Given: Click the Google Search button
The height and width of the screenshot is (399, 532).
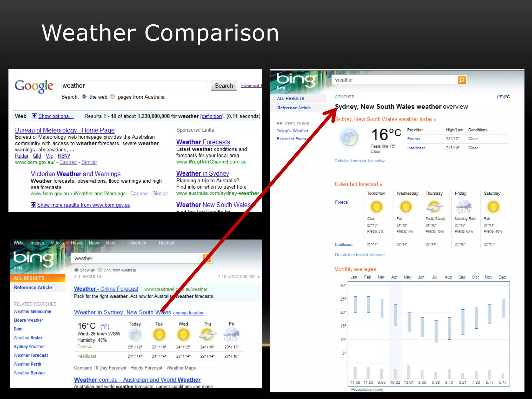Looking at the screenshot, I should point(224,86).
